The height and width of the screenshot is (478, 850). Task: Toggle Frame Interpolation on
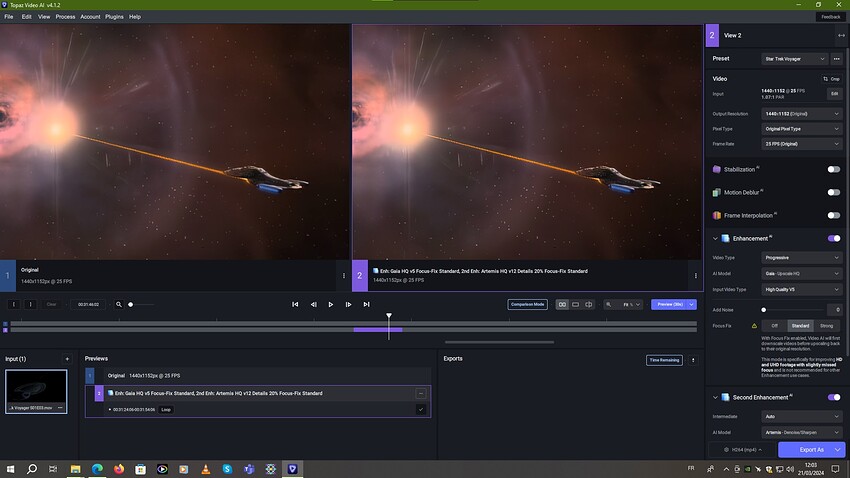[833, 215]
